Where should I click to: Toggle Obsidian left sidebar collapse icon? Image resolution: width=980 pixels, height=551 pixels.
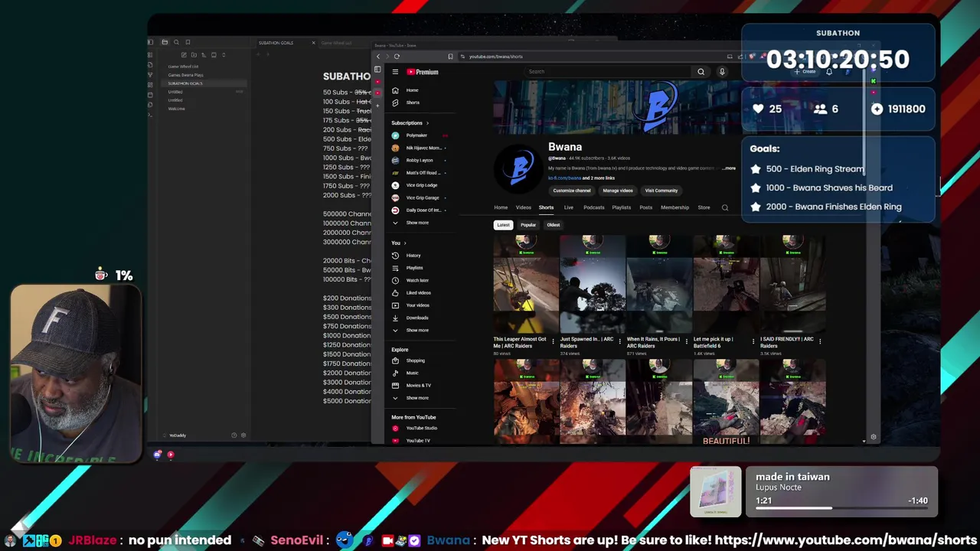pyautogui.click(x=150, y=42)
